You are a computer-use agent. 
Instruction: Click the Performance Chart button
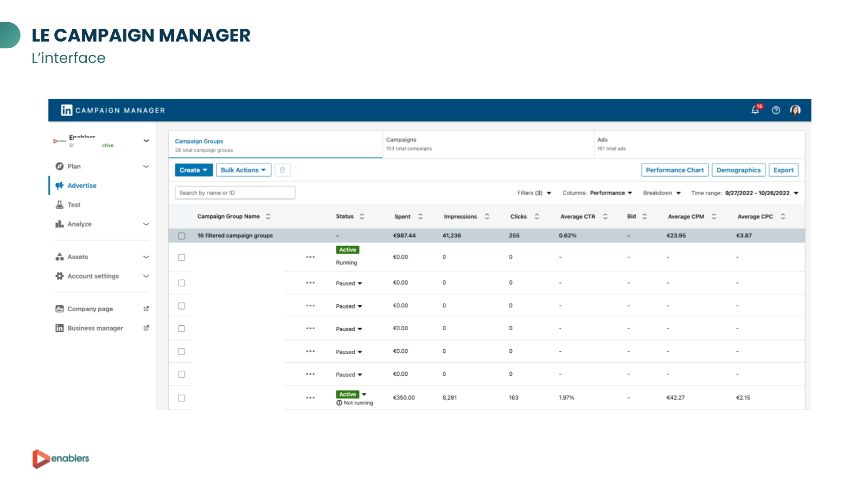click(675, 170)
